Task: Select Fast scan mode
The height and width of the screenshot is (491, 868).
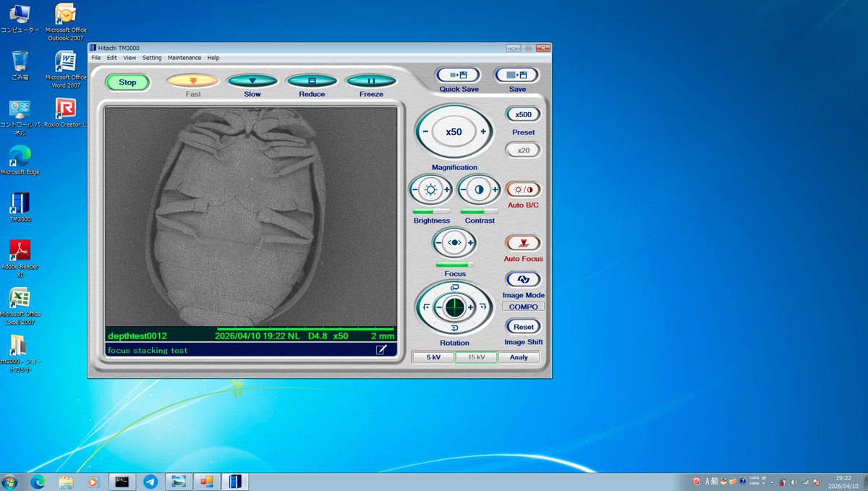Action: 192,81
